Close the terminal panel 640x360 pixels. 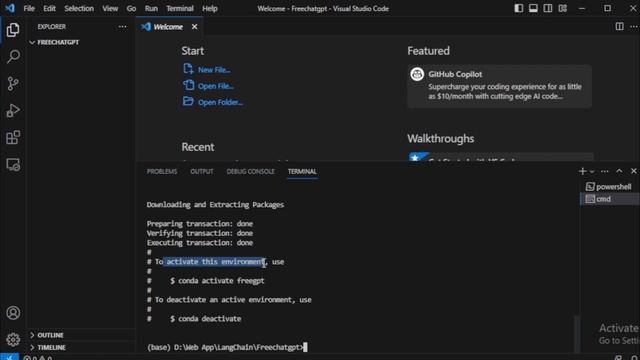click(x=633, y=171)
